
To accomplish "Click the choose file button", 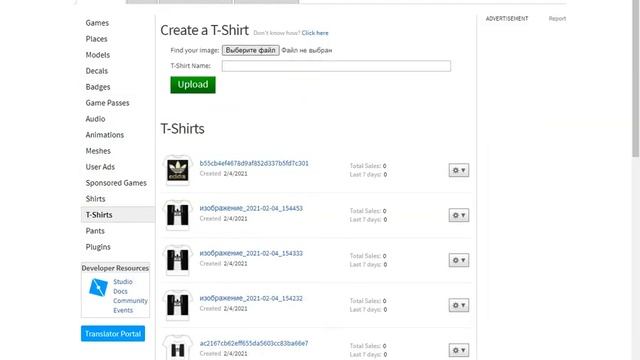I will pos(251,50).
